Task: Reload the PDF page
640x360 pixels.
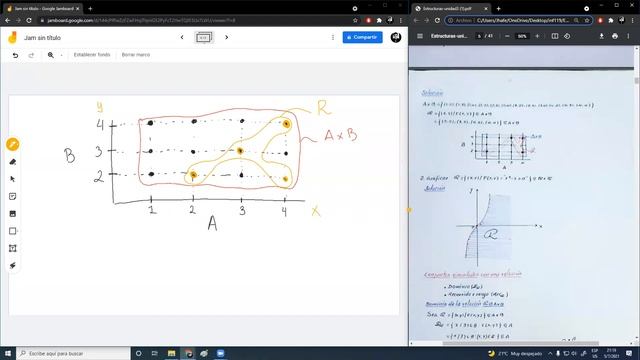Action: tap(437, 20)
